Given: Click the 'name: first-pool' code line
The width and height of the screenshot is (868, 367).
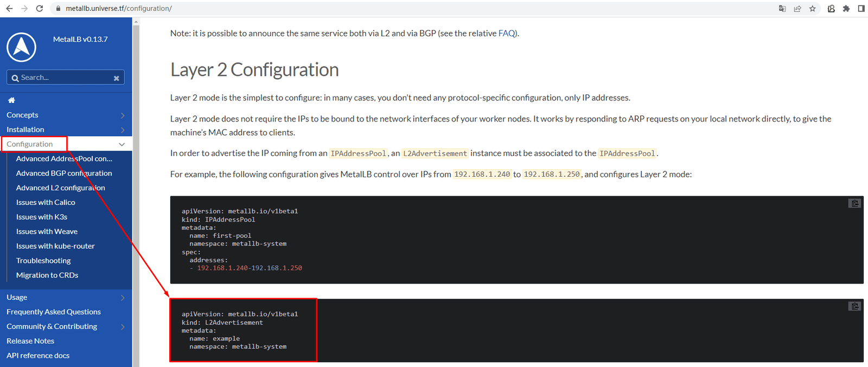Looking at the screenshot, I should tap(220, 236).
